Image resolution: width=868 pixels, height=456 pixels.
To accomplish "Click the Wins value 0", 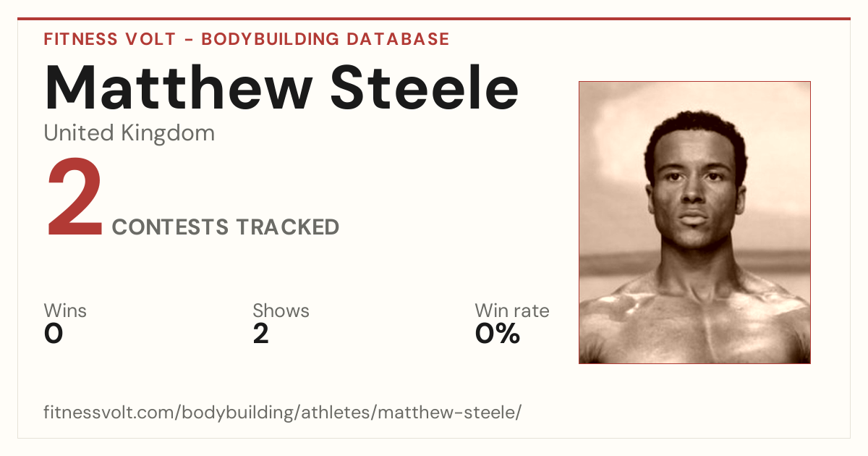I will tap(54, 334).
